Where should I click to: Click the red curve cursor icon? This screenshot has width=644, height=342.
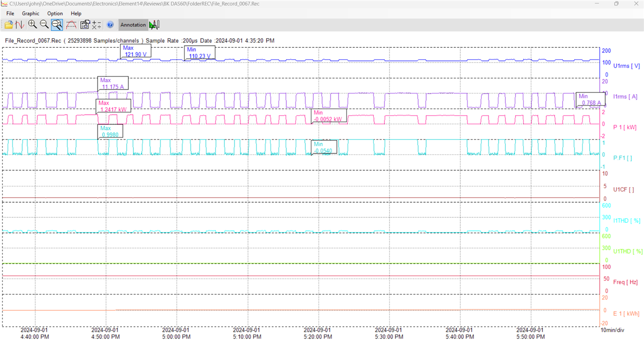coord(71,25)
